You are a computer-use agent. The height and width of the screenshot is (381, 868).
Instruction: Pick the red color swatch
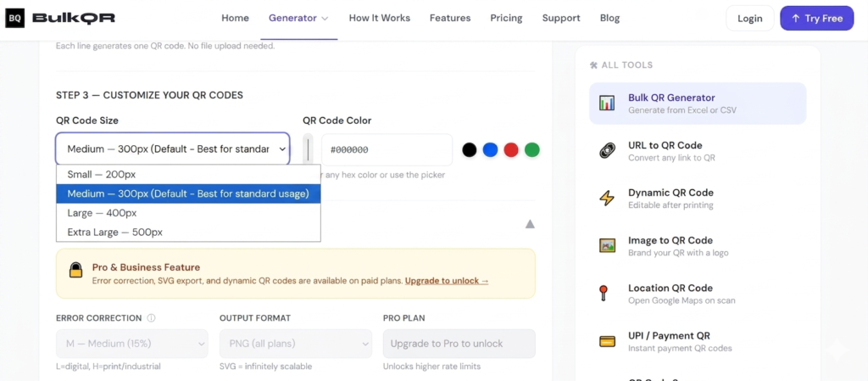[511, 149]
